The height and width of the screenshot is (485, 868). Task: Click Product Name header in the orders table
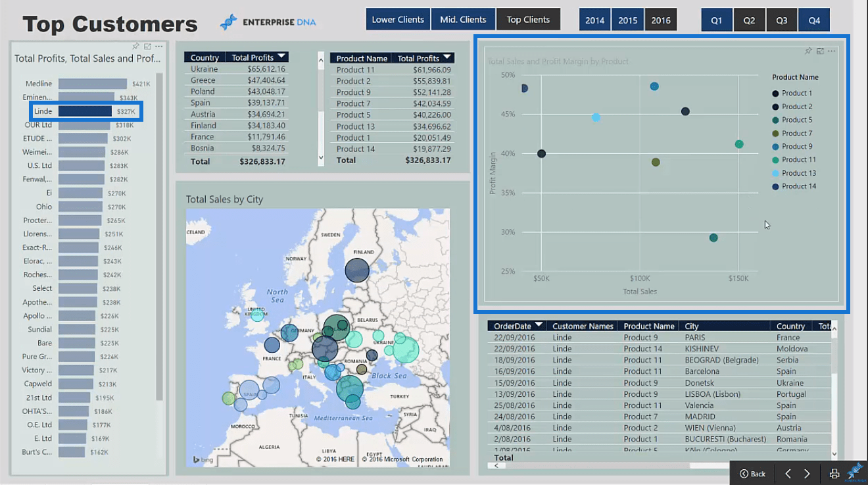tap(649, 326)
